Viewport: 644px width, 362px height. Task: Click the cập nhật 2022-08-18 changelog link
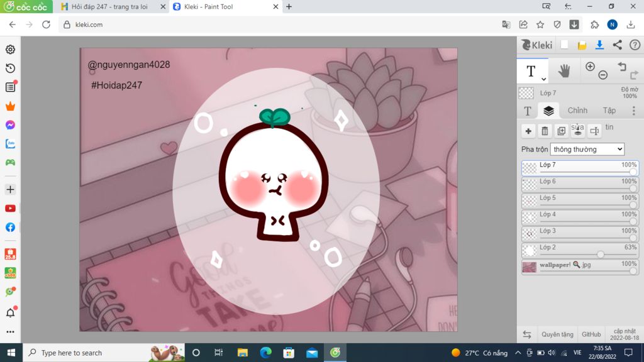(x=625, y=334)
